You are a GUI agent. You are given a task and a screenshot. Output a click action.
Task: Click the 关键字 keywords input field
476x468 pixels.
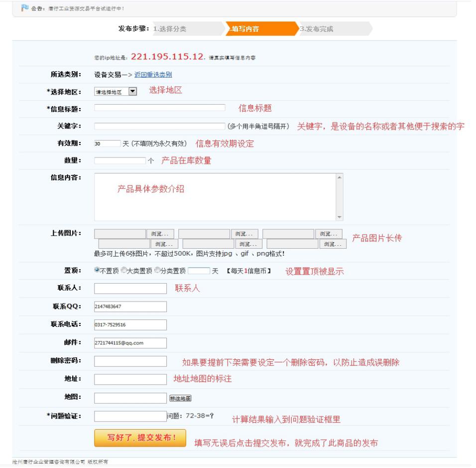point(159,126)
